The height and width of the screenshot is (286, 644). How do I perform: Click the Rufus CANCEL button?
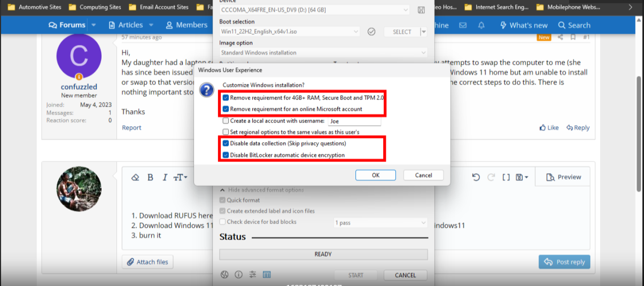pos(405,275)
